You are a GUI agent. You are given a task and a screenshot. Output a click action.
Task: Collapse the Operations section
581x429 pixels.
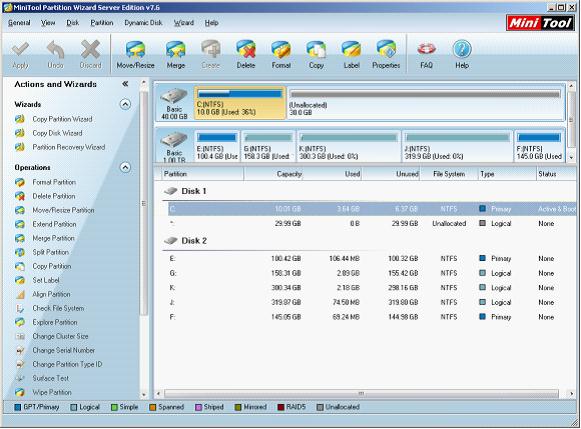click(x=125, y=167)
